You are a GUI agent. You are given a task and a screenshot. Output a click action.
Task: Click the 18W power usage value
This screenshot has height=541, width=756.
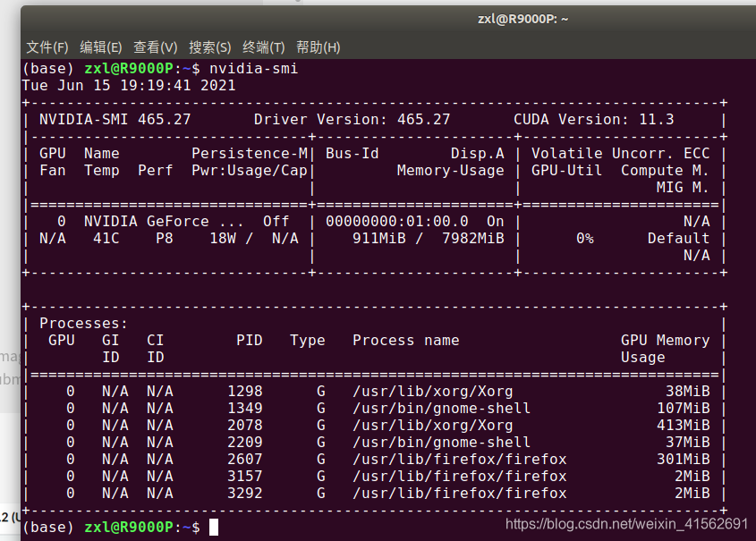[x=223, y=239]
